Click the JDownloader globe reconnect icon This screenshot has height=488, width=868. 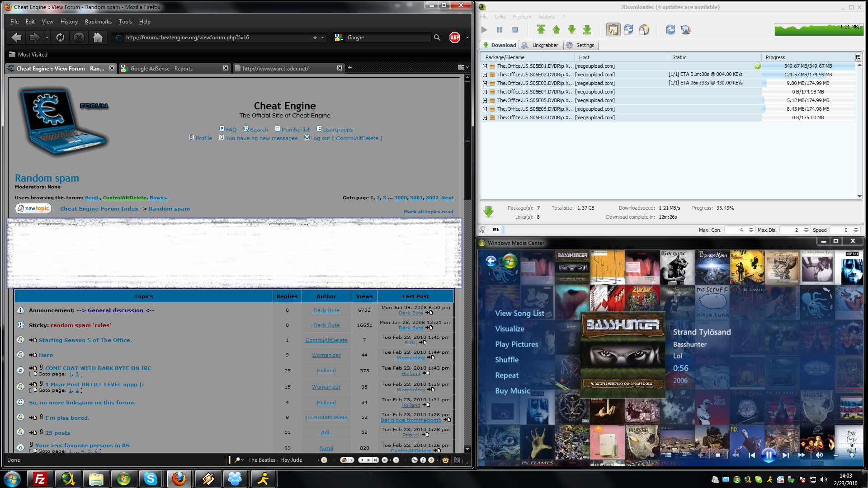(x=686, y=30)
